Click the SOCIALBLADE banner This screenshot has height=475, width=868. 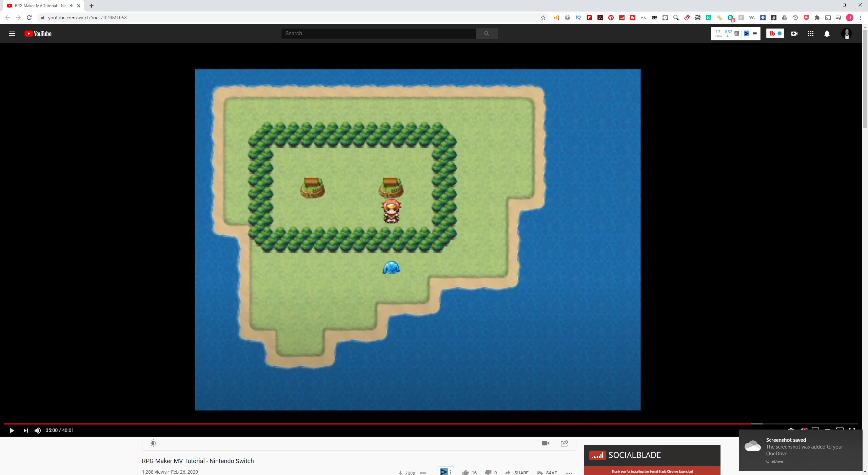click(652, 455)
